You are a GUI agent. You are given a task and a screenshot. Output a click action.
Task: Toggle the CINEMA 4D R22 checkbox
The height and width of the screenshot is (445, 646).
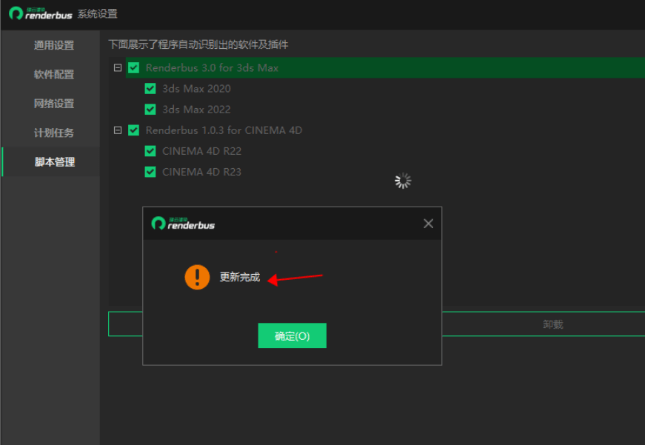150,151
